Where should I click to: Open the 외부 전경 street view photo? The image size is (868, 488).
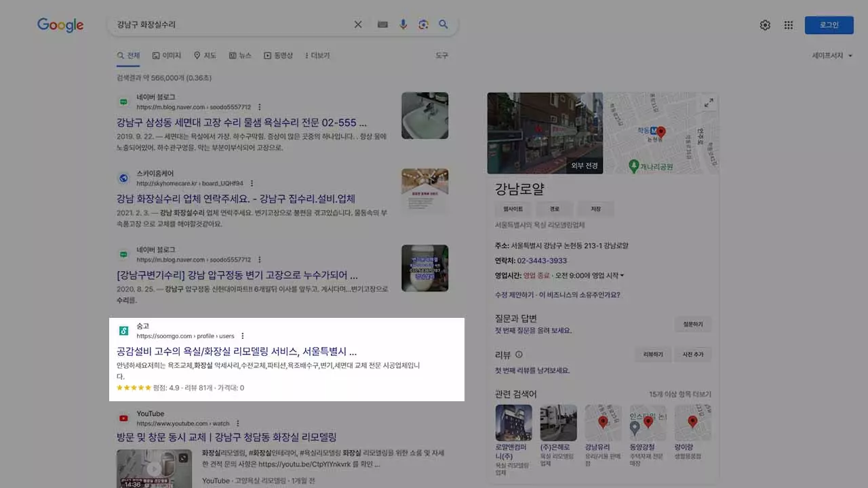pyautogui.click(x=545, y=133)
